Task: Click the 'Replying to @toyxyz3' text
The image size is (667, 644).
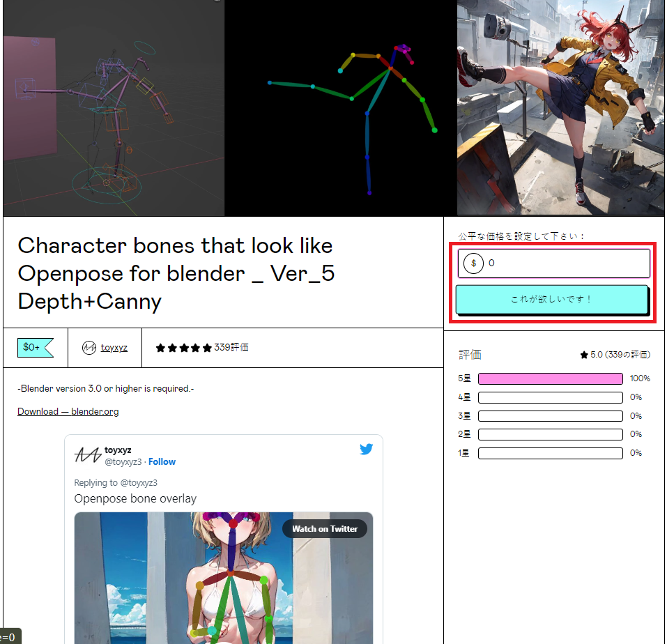Action: 116,483
